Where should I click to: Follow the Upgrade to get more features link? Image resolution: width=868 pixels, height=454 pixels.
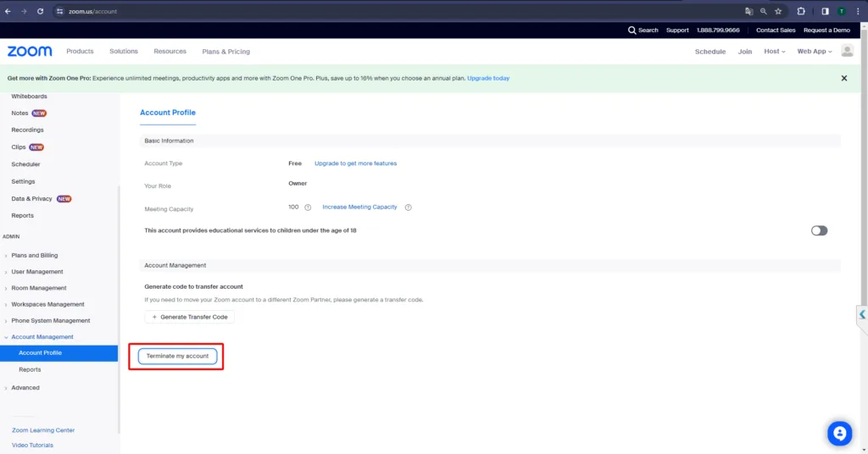(355, 163)
